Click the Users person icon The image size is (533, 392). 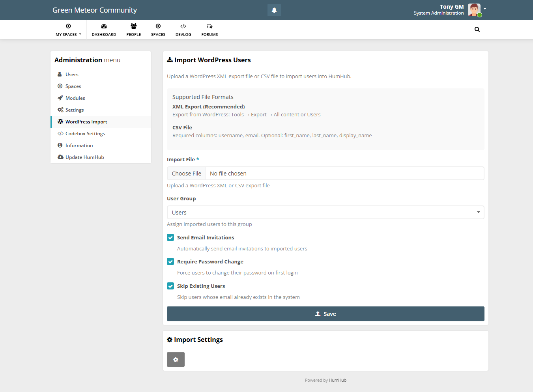pos(60,74)
